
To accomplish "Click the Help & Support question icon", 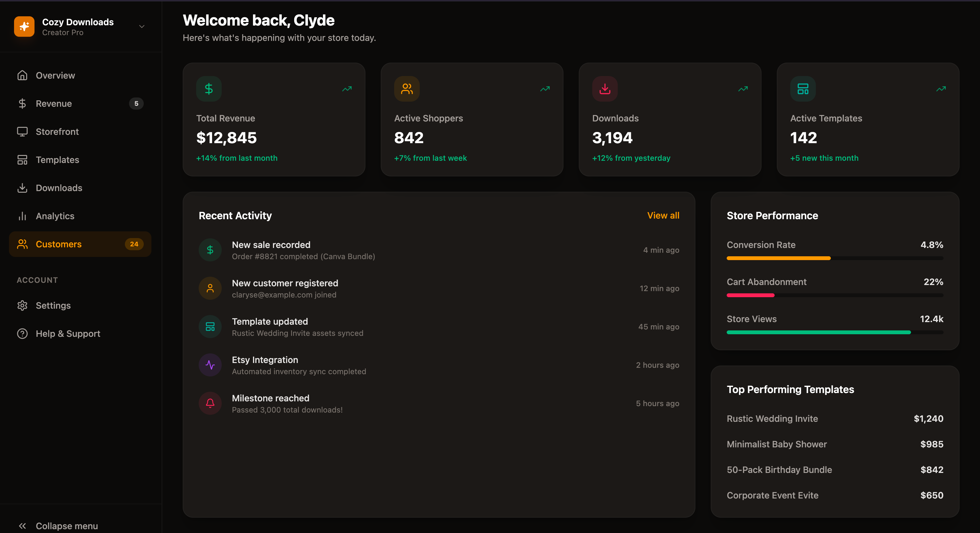I will pyautogui.click(x=22, y=334).
